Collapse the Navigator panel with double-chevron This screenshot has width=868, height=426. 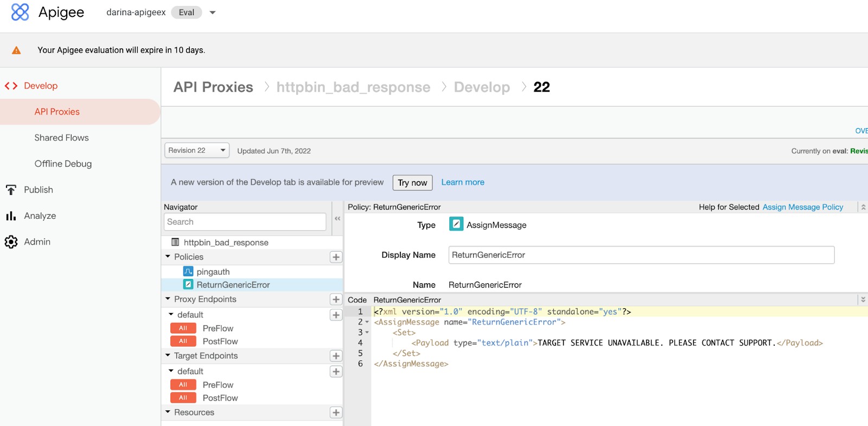(x=337, y=218)
